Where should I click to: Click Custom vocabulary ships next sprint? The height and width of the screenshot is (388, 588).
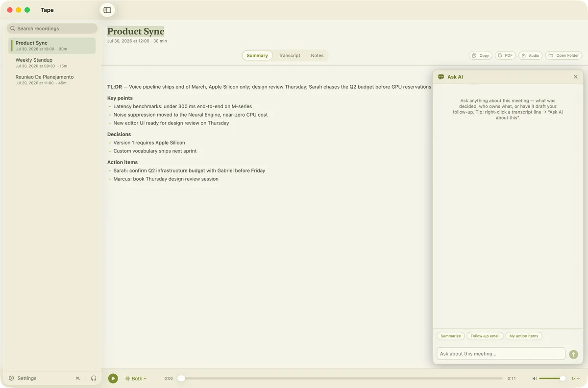(155, 151)
